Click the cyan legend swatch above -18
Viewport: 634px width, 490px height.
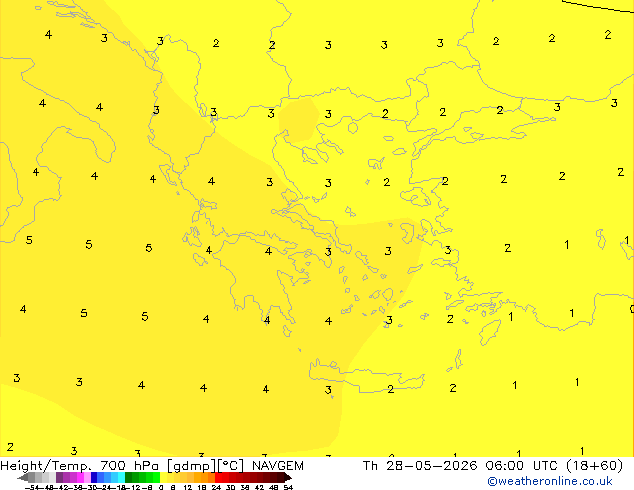tap(121, 477)
